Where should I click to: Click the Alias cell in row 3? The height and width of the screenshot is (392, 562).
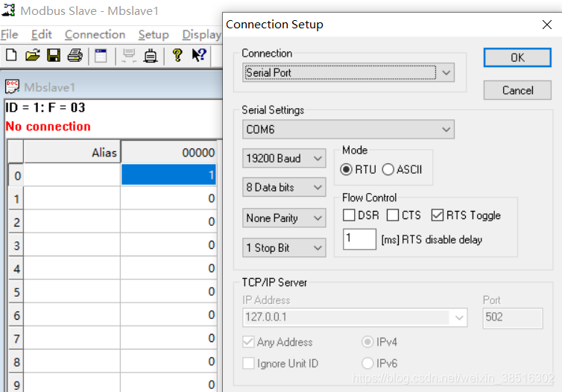pos(72,245)
